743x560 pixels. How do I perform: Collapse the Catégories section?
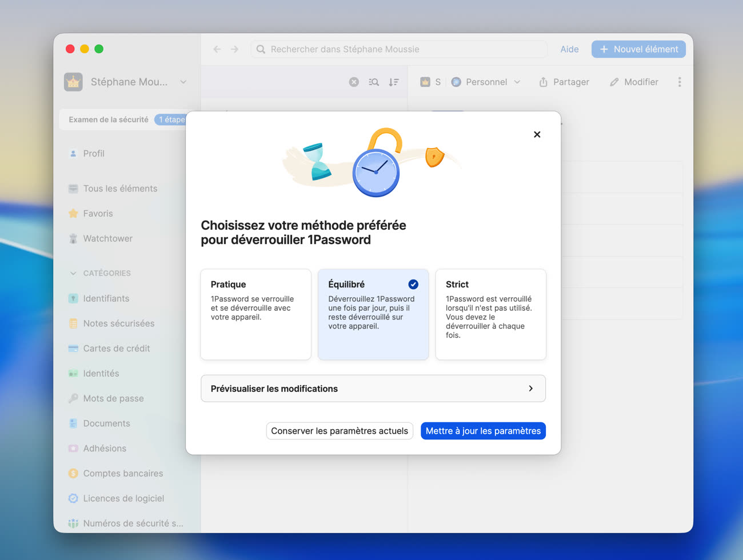(73, 273)
